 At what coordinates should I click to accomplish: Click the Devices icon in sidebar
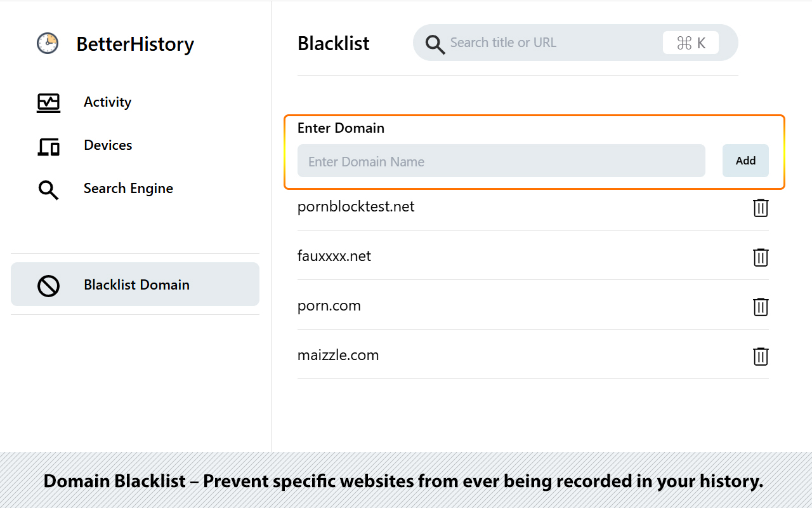(x=48, y=146)
